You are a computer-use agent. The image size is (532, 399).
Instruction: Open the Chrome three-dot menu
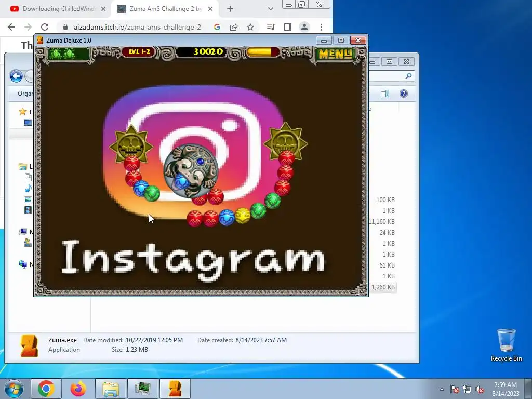click(321, 27)
